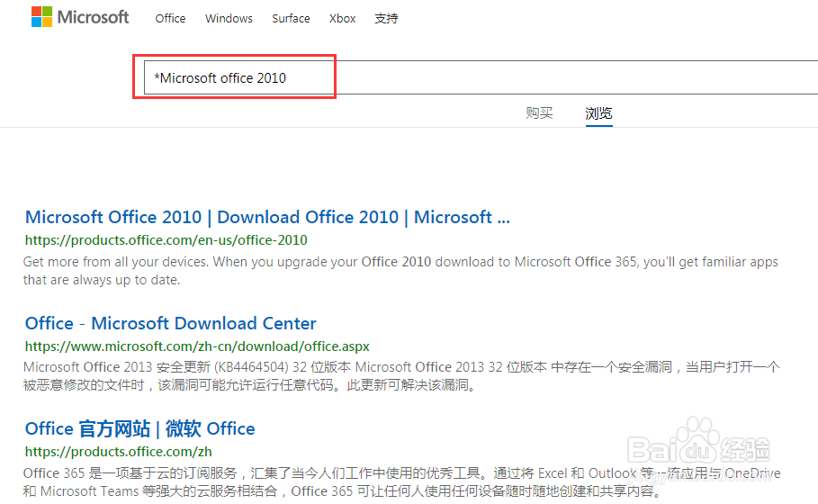Viewport: 818px width, 504px height.
Task: Open Office 官方网站 | 微软 Office result
Action: [139, 429]
